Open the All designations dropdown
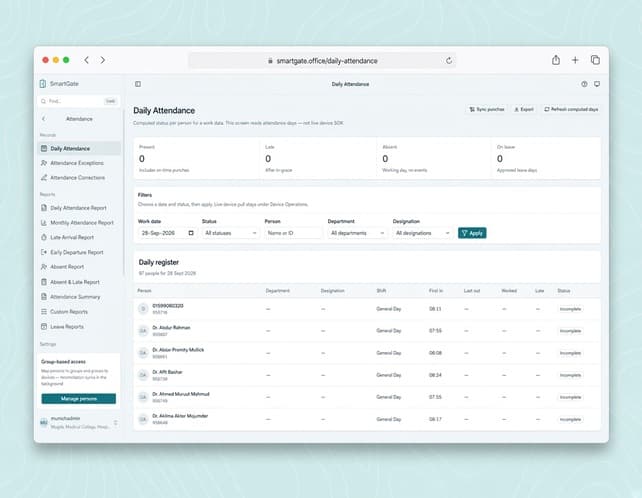Screen dimensions: 642x498 [x=422, y=233]
